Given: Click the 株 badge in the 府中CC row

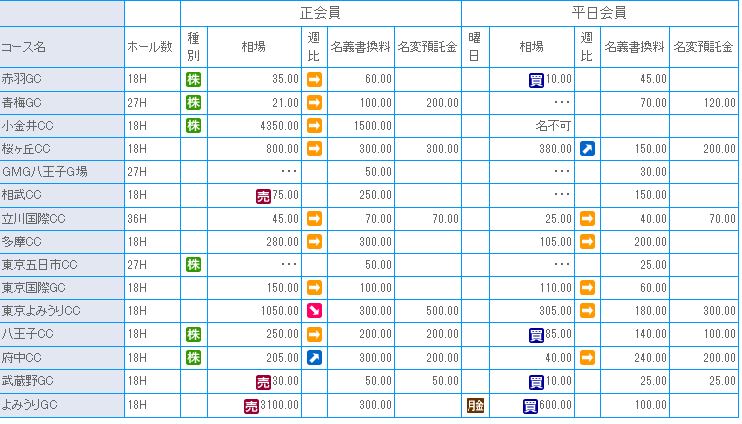Looking at the screenshot, I should click(194, 358).
